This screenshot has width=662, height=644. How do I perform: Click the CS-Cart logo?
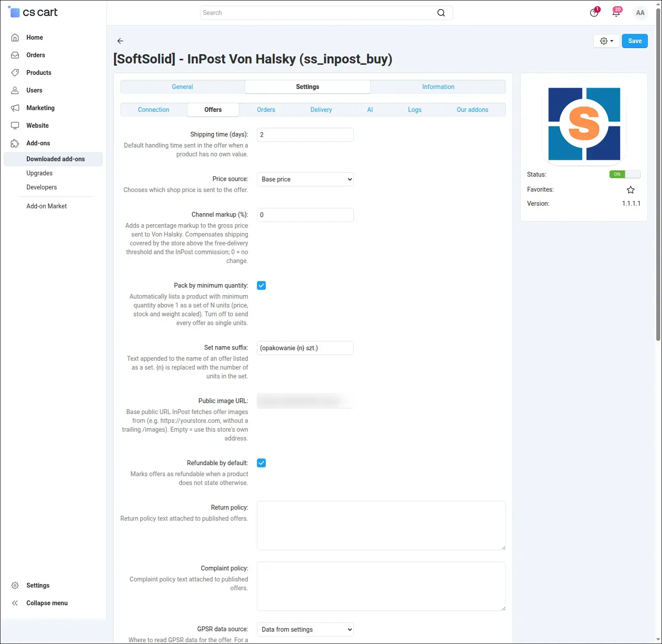33,12
